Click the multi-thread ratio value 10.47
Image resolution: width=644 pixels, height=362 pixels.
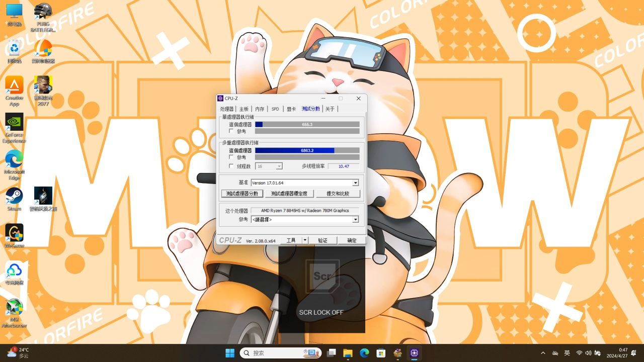point(344,166)
